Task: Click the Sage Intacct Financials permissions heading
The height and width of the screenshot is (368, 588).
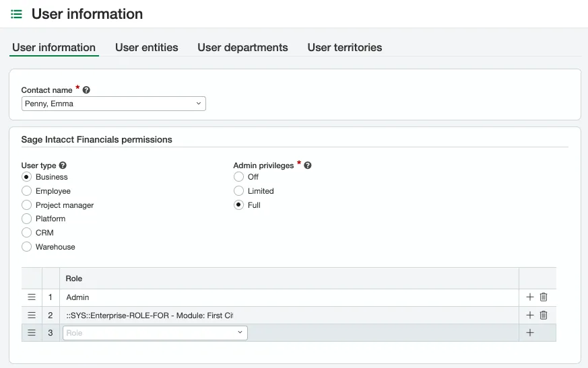Action: [97, 140]
